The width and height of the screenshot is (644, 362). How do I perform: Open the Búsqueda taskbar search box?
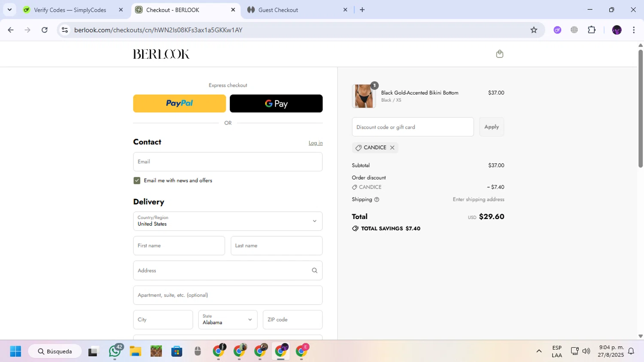pos(55,352)
